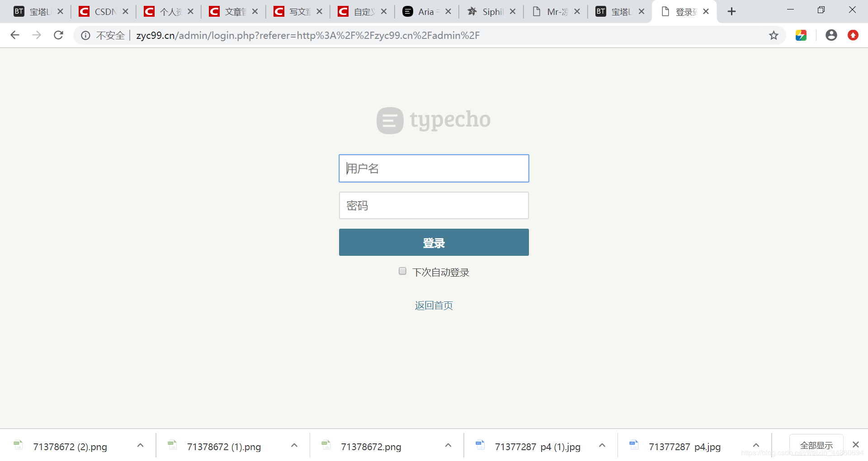The width and height of the screenshot is (868, 461).
Task: Bookmark this page with the star
Action: 774,35
